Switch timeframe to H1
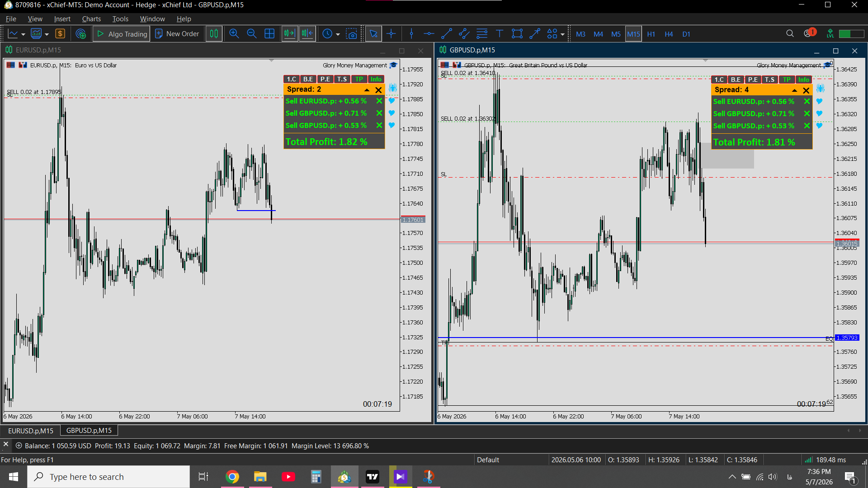Screen dimensions: 868x488 pyautogui.click(x=651, y=34)
